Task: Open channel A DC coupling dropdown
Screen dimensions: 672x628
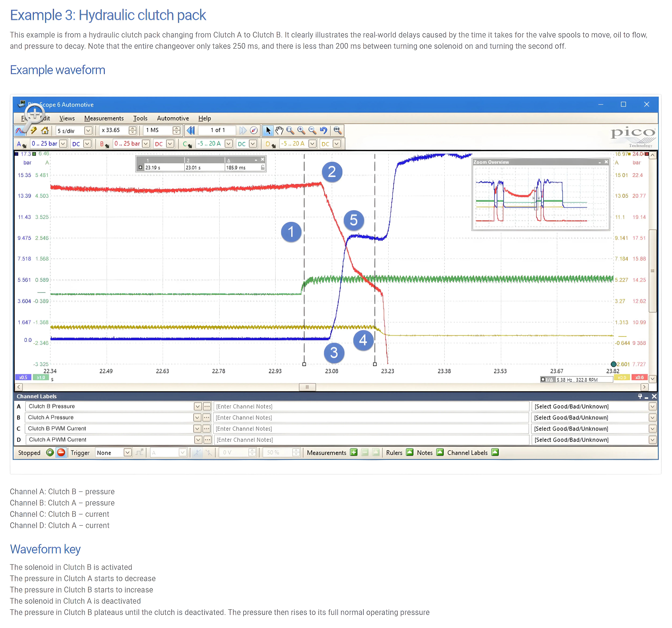Action: coord(87,144)
